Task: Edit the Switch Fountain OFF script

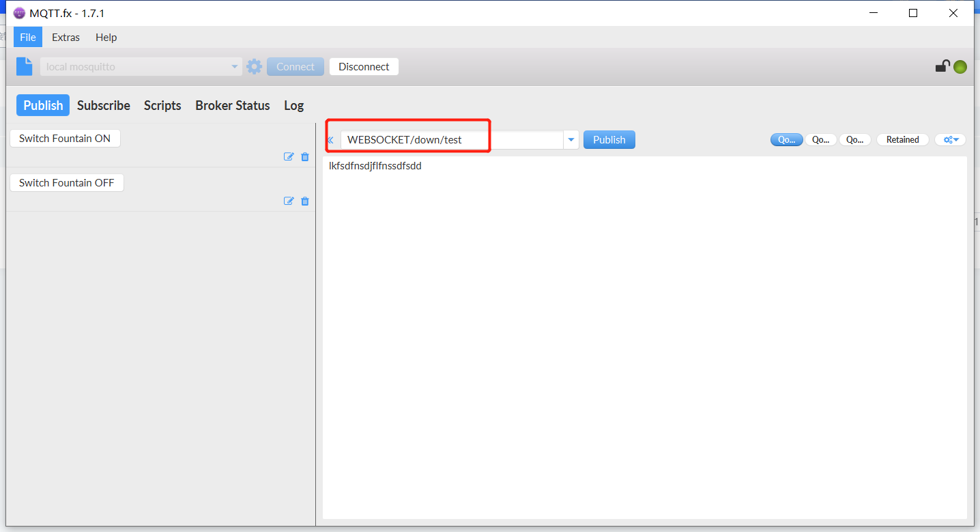Action: [x=289, y=201]
